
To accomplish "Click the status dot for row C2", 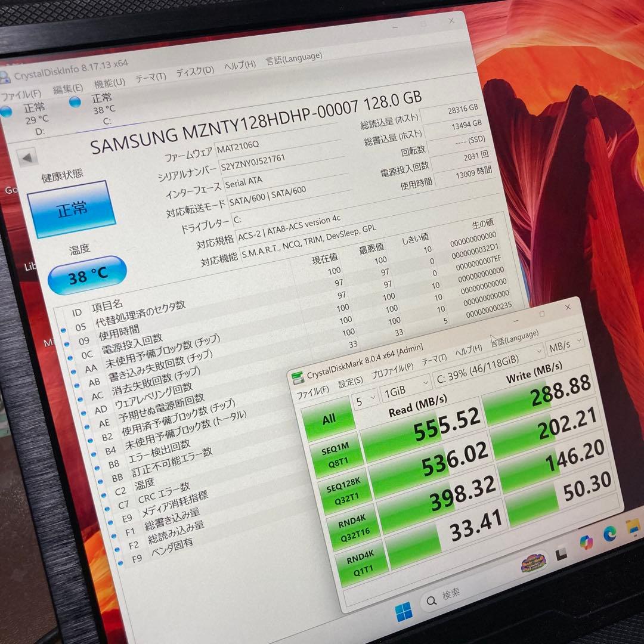I will (x=104, y=496).
